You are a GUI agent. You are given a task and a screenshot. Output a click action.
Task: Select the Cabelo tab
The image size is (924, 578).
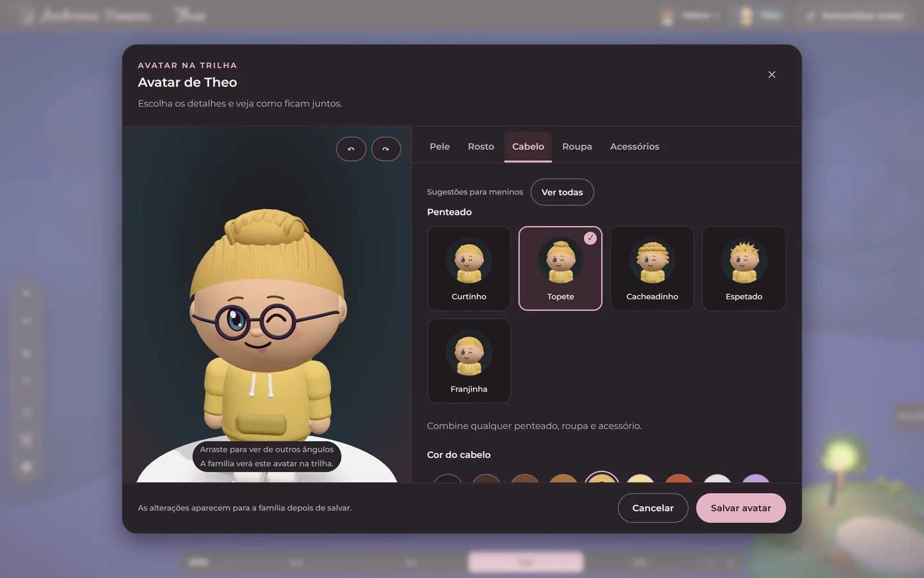pyautogui.click(x=528, y=146)
